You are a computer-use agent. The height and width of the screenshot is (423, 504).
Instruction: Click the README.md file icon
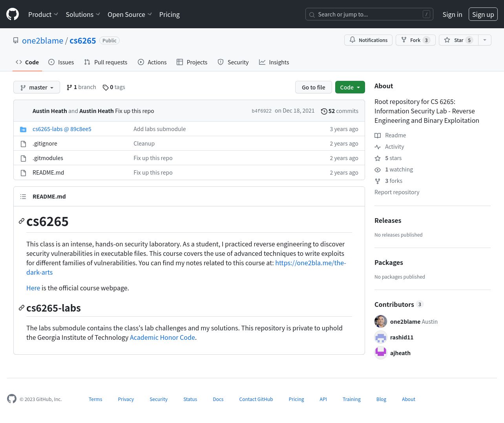coord(23,173)
